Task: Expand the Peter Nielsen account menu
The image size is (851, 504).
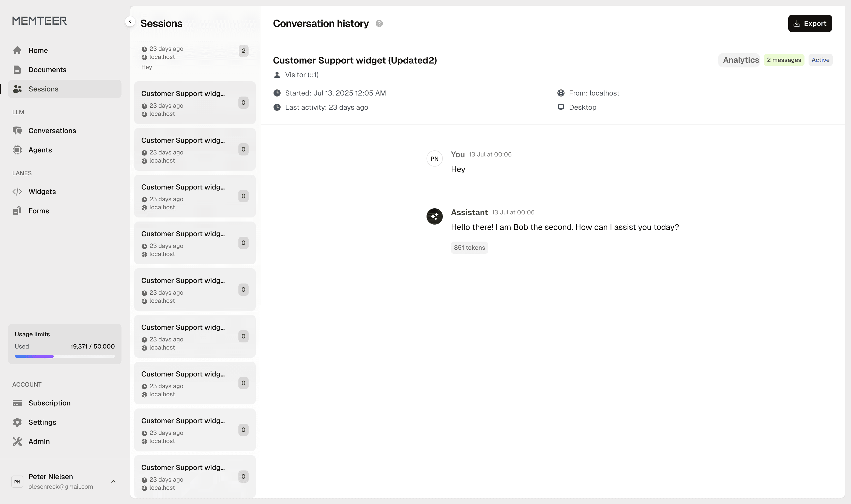Action: coord(113,481)
